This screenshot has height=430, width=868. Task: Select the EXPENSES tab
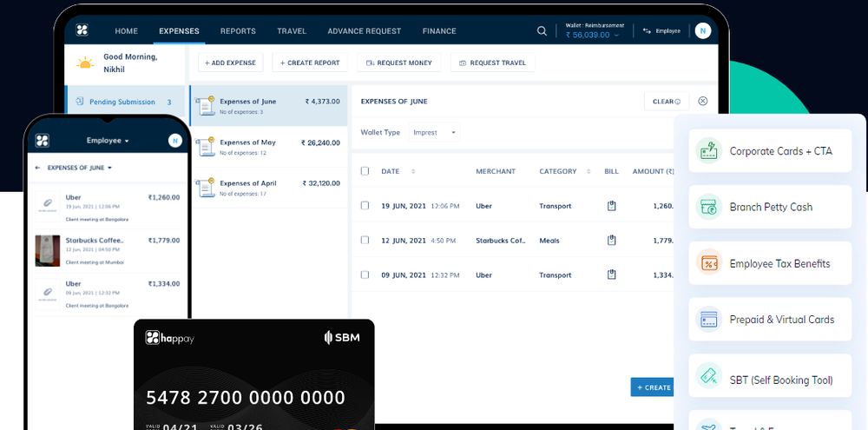pyautogui.click(x=179, y=31)
